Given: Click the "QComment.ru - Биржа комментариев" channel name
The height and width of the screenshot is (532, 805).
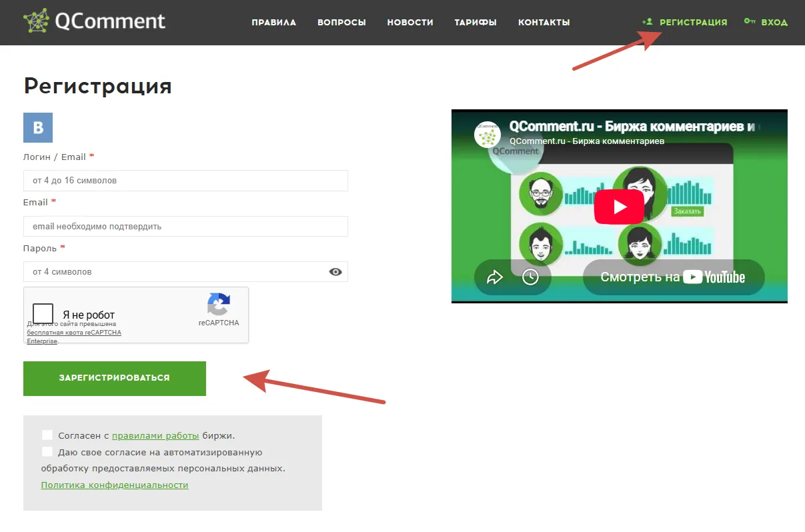Looking at the screenshot, I should tap(587, 141).
